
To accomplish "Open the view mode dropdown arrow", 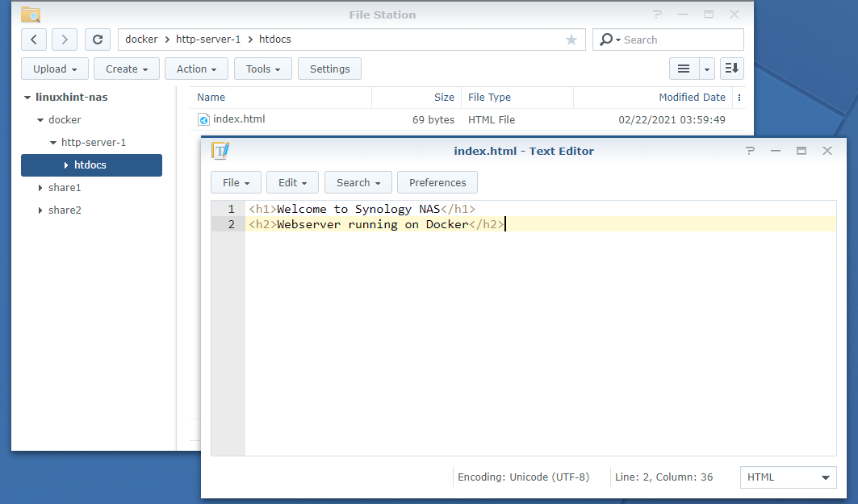I will (x=707, y=69).
